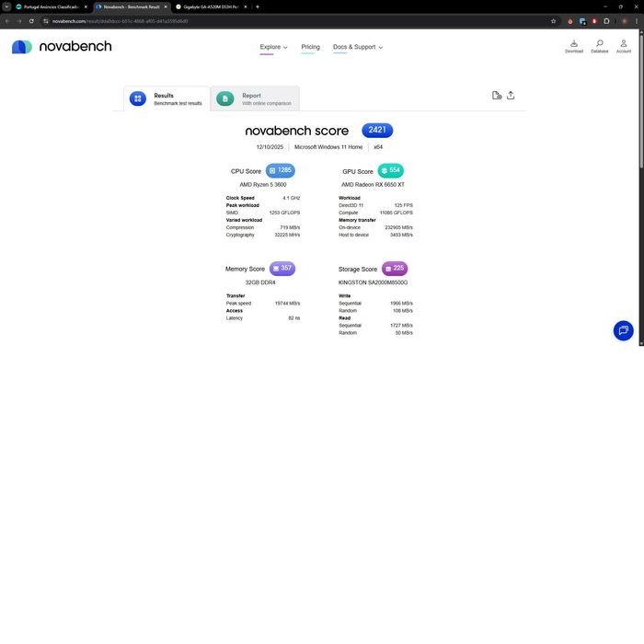Open the Pricing page
Image resolution: width=644 pixels, height=644 pixels.
(310, 47)
